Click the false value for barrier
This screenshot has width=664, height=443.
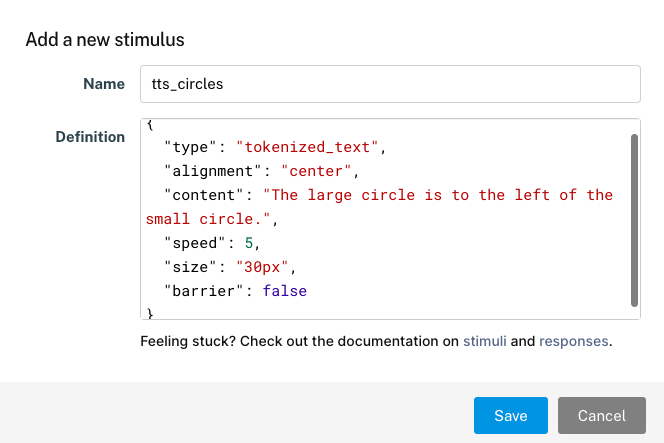[285, 291]
